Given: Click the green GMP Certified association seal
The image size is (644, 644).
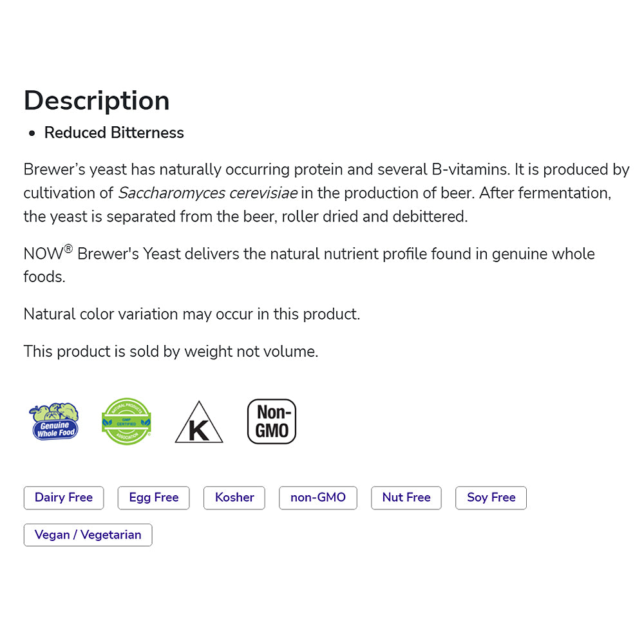Looking at the screenshot, I should click(x=126, y=421).
